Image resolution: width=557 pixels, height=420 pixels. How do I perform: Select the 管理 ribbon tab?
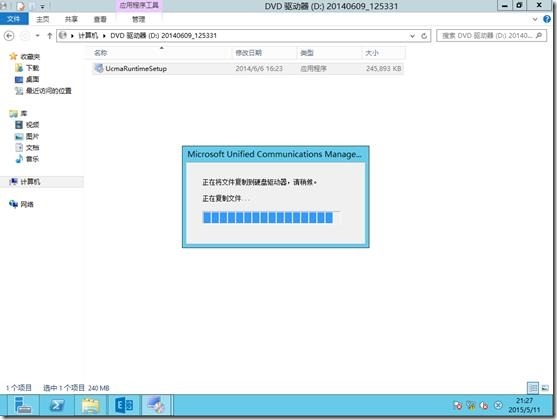[139, 19]
